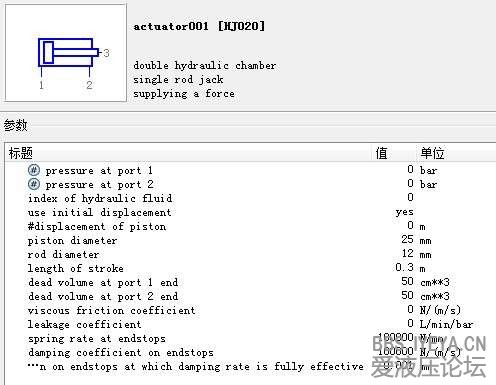Viewport: 496px width, 385px height.
Task: Click the # icon beside pressure at port 1
Action: pyautogui.click(x=34, y=170)
